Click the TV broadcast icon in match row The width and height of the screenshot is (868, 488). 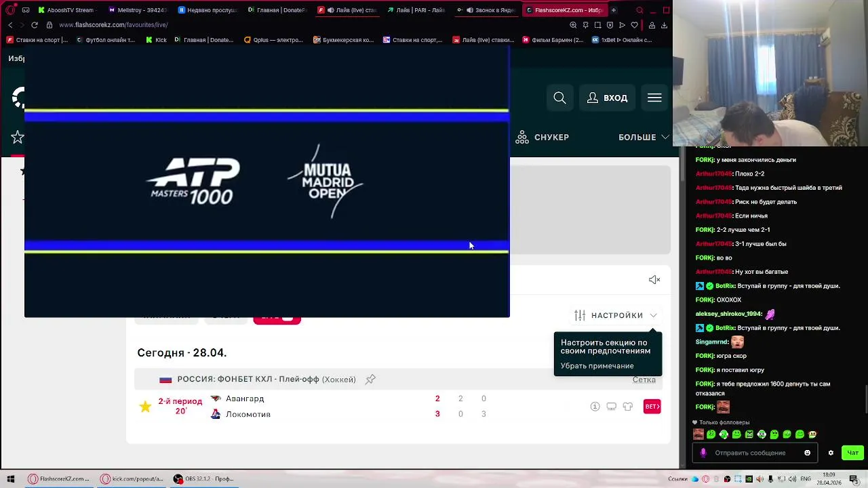point(611,407)
